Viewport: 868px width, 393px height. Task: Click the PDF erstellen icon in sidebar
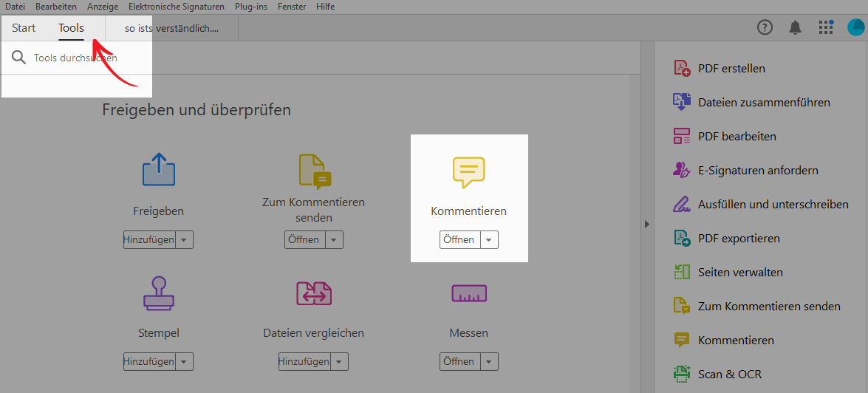(681, 69)
